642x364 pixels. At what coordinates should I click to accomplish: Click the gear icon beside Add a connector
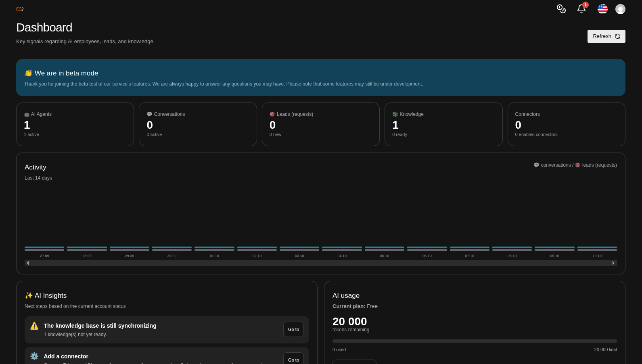pyautogui.click(x=34, y=356)
